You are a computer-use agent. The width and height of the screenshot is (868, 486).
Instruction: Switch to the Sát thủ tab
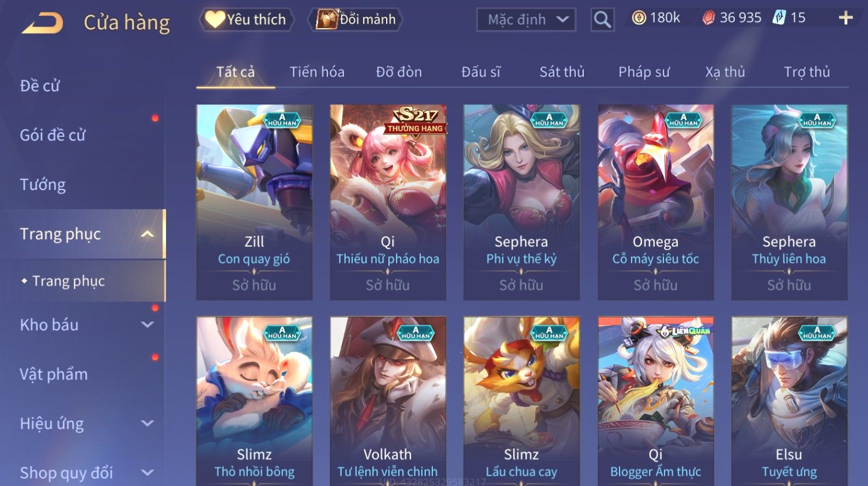point(562,72)
